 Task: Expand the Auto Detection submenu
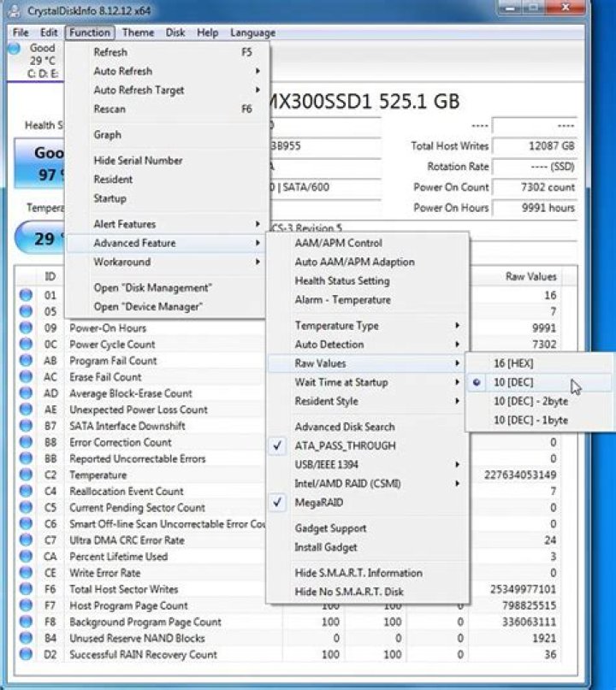(368, 344)
